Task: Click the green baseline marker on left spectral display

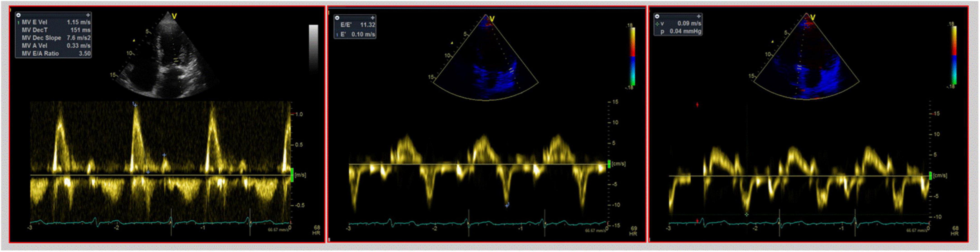Action: point(292,175)
